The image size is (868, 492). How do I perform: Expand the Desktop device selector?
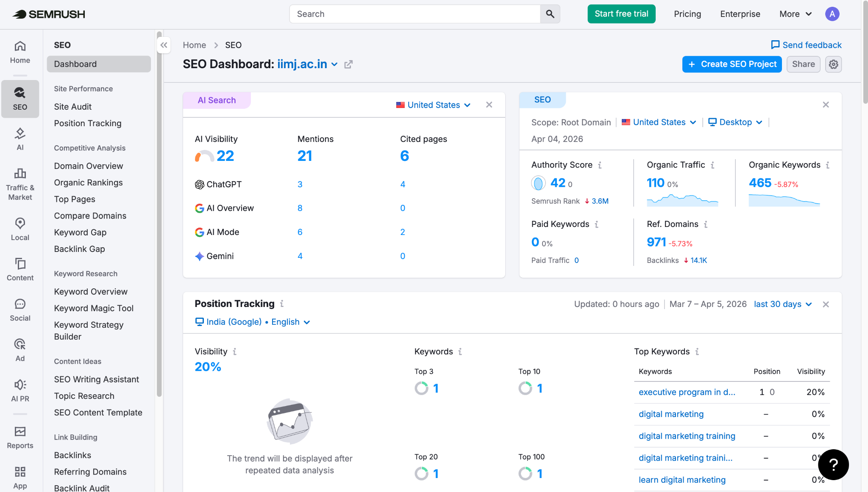pyautogui.click(x=735, y=122)
